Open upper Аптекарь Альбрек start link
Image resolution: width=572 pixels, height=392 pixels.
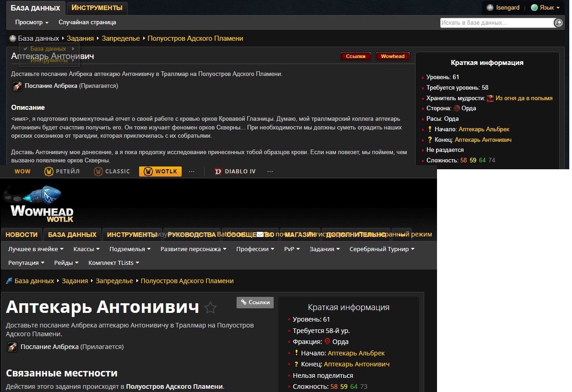(484, 129)
